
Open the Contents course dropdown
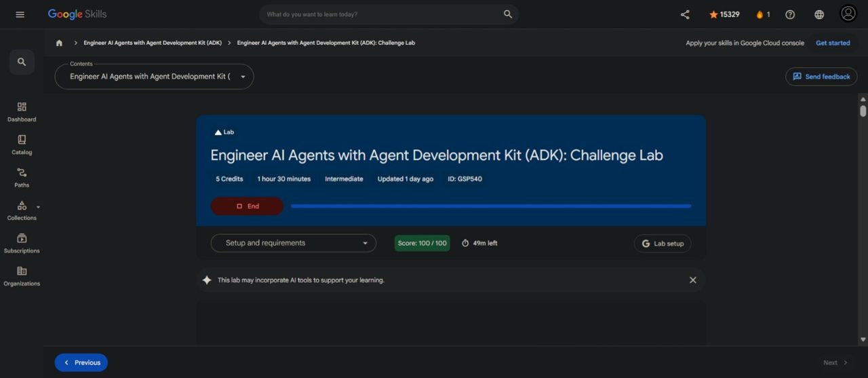[x=154, y=77]
